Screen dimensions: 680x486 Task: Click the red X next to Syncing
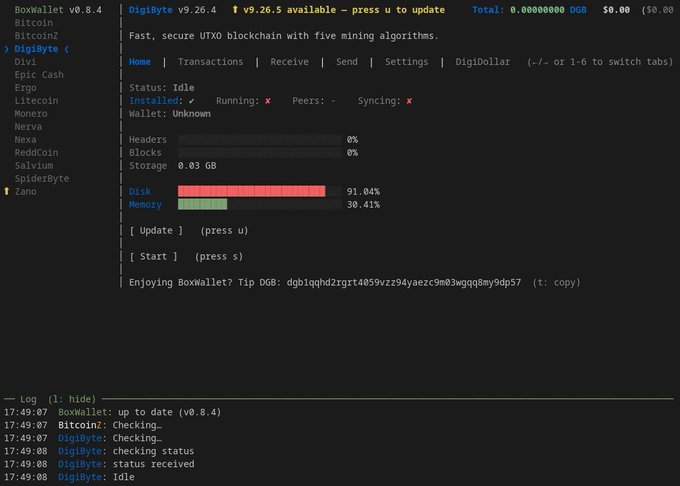pyautogui.click(x=409, y=101)
